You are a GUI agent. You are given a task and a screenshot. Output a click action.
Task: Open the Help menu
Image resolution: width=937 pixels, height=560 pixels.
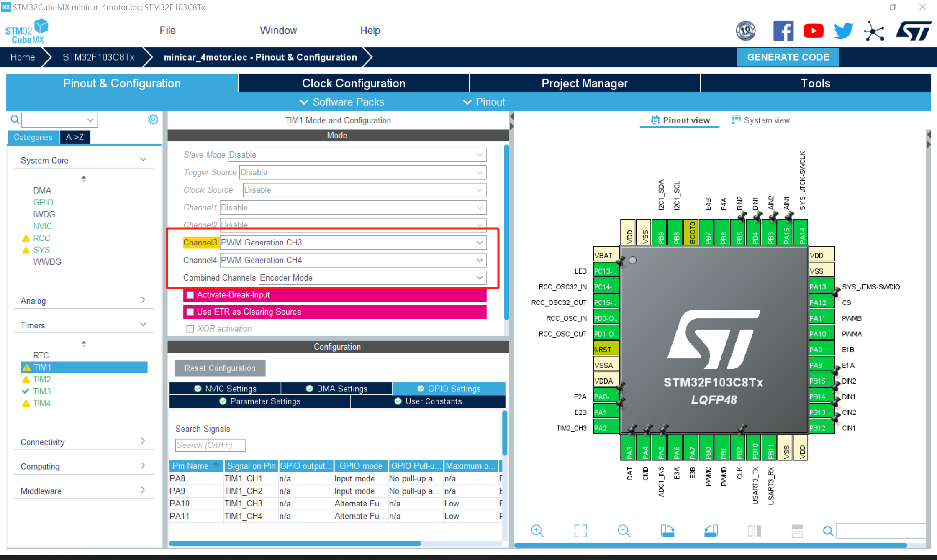[x=370, y=31]
